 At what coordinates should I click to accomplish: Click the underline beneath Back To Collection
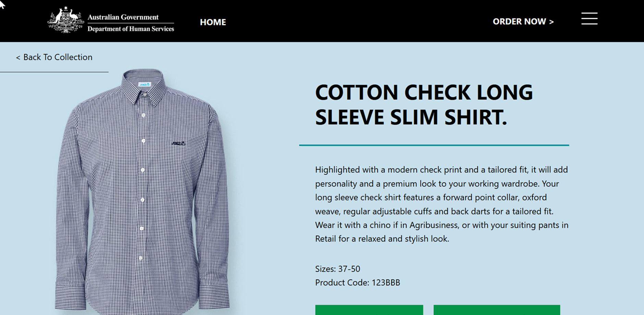tap(54, 72)
